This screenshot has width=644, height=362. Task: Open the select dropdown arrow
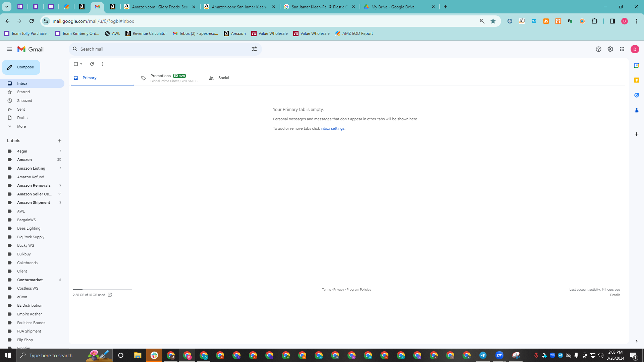coord(81,64)
